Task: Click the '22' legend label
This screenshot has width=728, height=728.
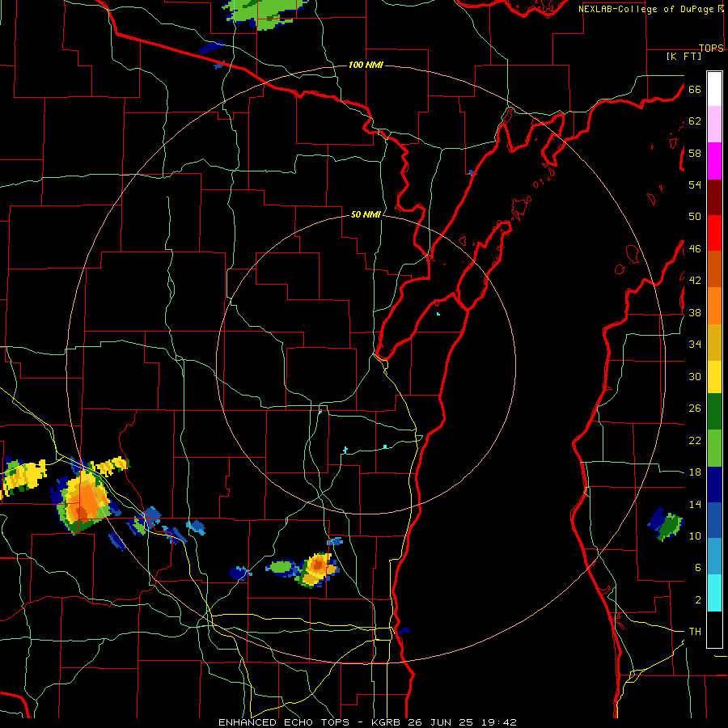Action: tap(695, 440)
